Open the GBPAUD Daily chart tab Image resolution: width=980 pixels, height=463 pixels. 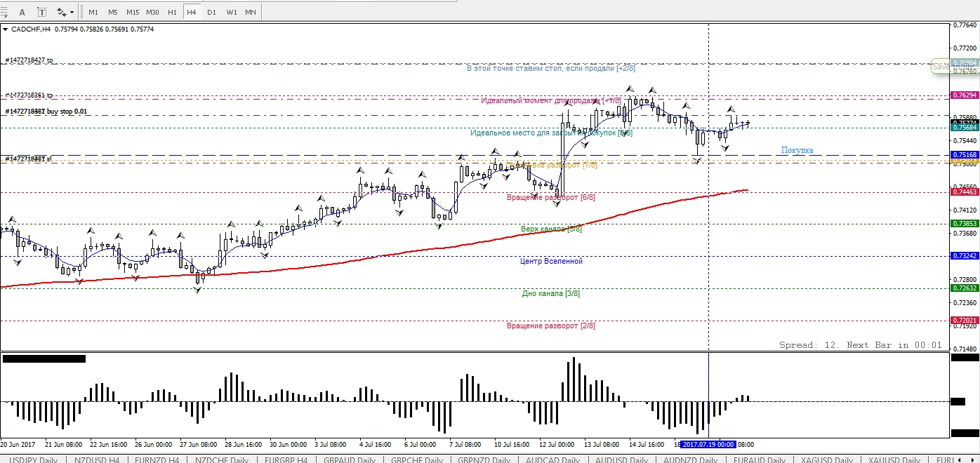pos(350,459)
